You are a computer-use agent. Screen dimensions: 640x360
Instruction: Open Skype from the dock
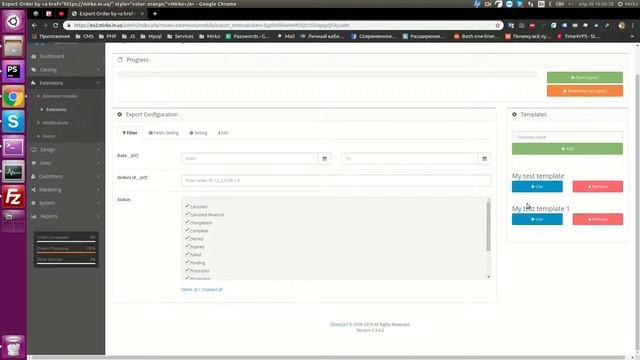13,121
